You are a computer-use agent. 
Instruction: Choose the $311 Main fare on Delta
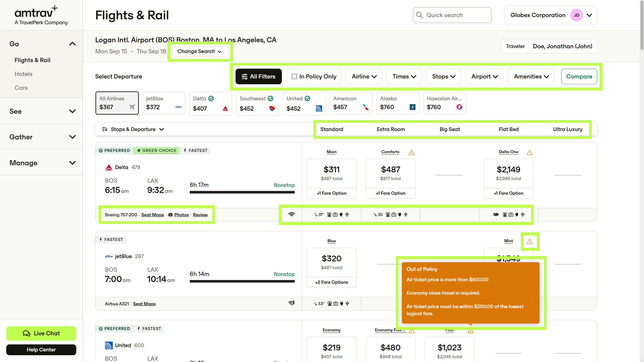click(332, 173)
